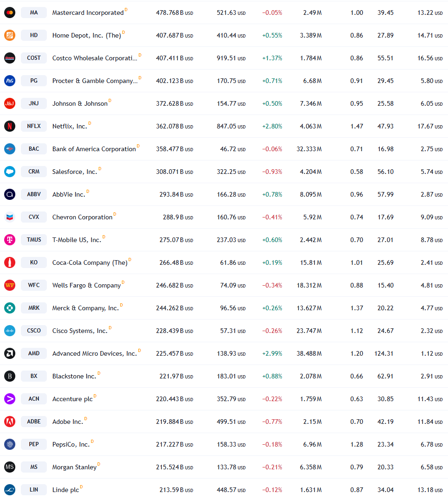Click AMD change +2.99%
Image resolution: width=448 pixels, height=499 pixels.
pos(272,353)
